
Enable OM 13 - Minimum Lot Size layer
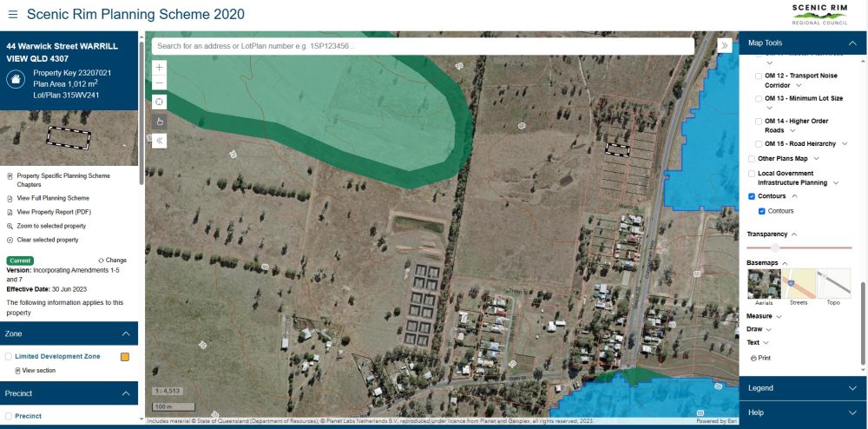point(759,99)
